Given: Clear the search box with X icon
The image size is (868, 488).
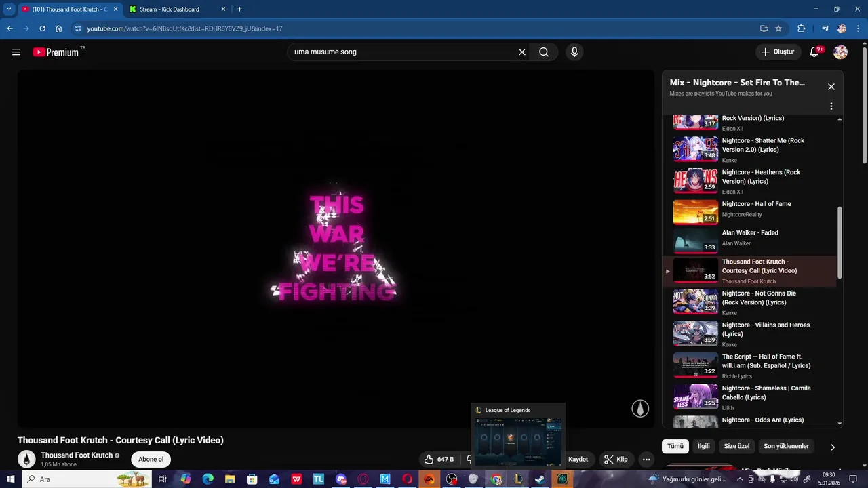Looking at the screenshot, I should [x=522, y=52].
